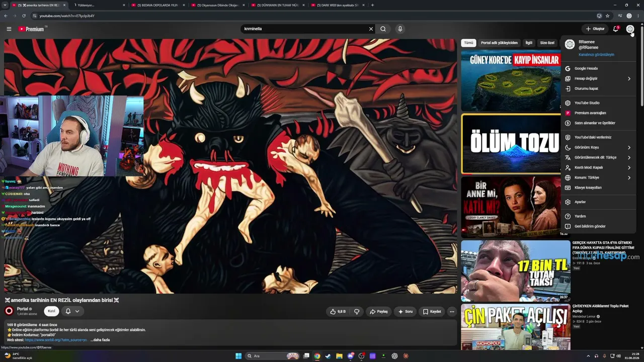Open the sorbil.org website link

56,340
